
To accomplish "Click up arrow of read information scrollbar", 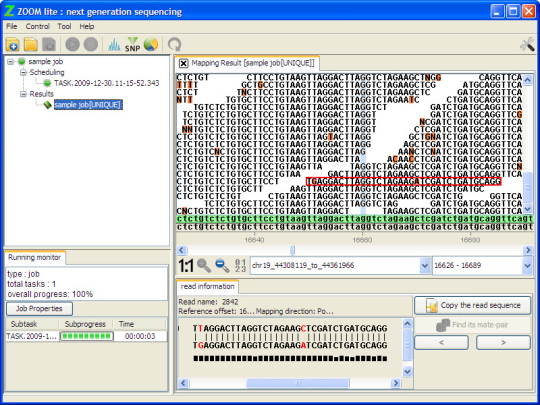I will coord(407,323).
